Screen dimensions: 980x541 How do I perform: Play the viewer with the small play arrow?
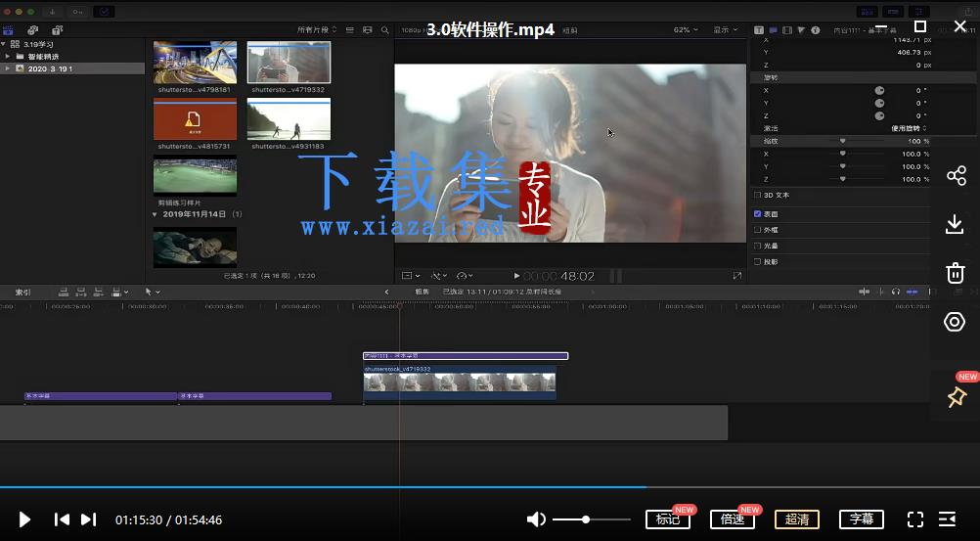(516, 275)
